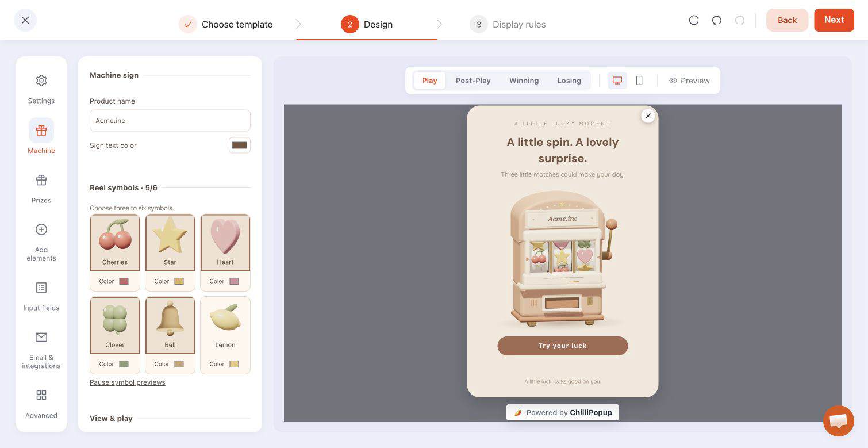
Task: Toggle the Bell reel symbol
Action: [170, 325]
